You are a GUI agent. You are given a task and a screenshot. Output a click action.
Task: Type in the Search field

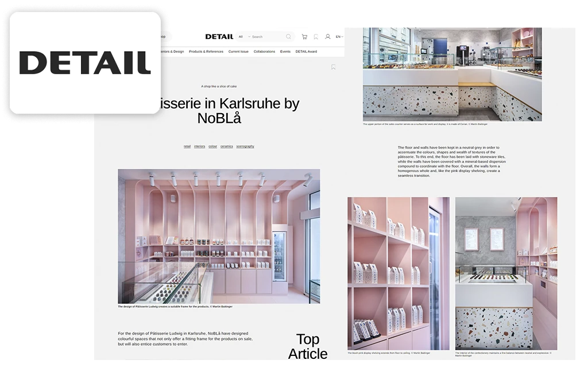click(267, 37)
